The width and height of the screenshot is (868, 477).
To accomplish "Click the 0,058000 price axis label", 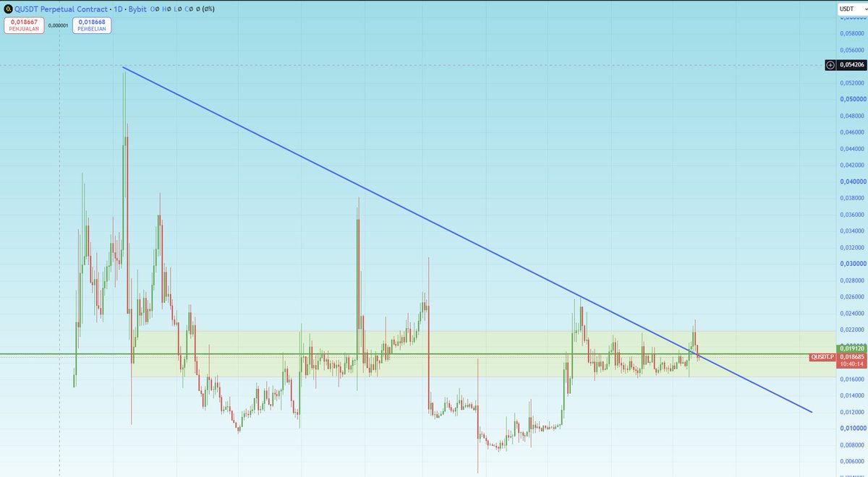I will pyautogui.click(x=852, y=33).
